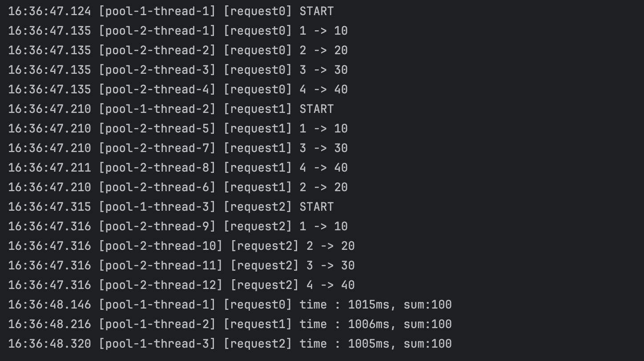The image size is (644, 361).
Task: Click the request1 START log line
Action: [171, 109]
